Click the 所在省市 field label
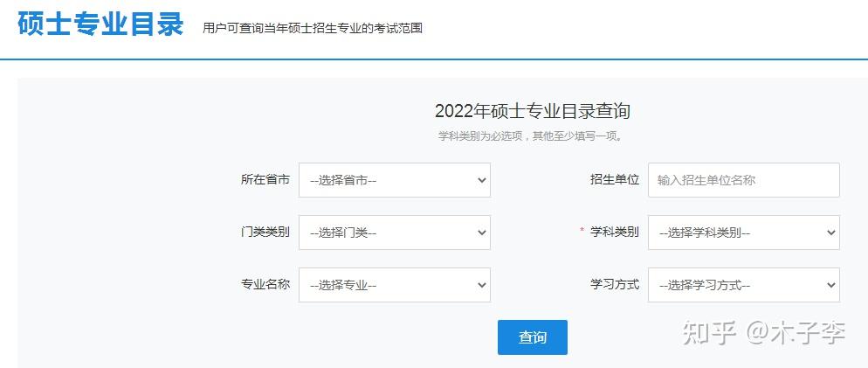The image size is (868, 368). pyautogui.click(x=265, y=180)
